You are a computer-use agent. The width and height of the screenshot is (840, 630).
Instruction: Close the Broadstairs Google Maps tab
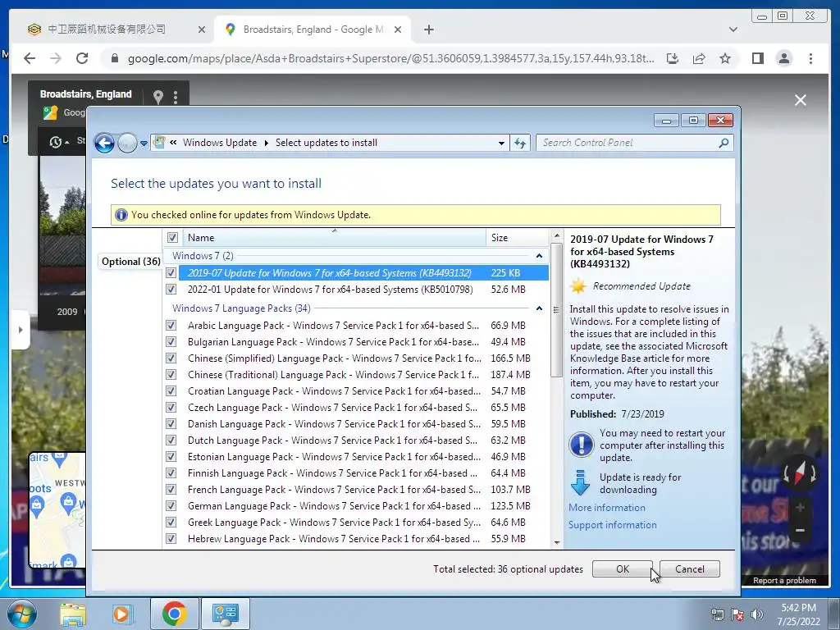coord(398,30)
